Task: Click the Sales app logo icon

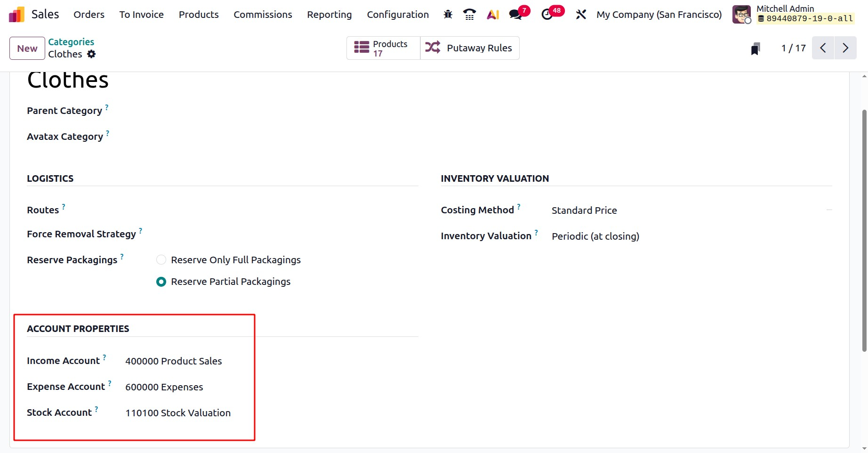Action: pos(16,15)
